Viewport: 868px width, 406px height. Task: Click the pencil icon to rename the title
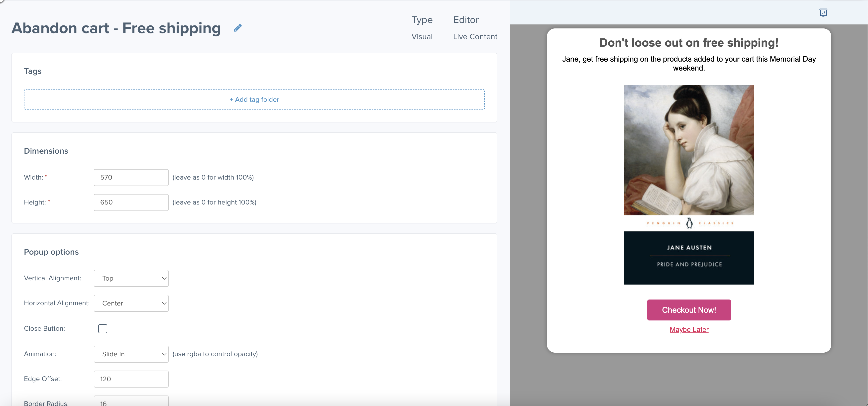[x=238, y=28]
